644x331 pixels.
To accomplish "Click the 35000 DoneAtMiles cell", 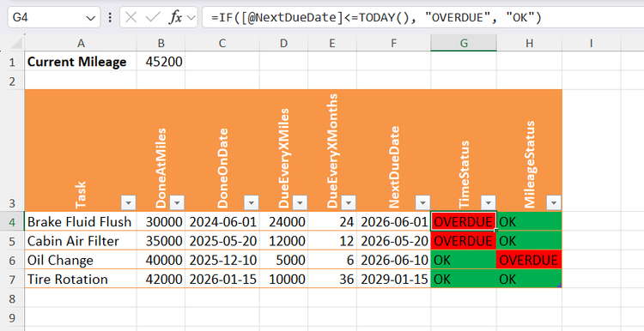I will pyautogui.click(x=161, y=241).
